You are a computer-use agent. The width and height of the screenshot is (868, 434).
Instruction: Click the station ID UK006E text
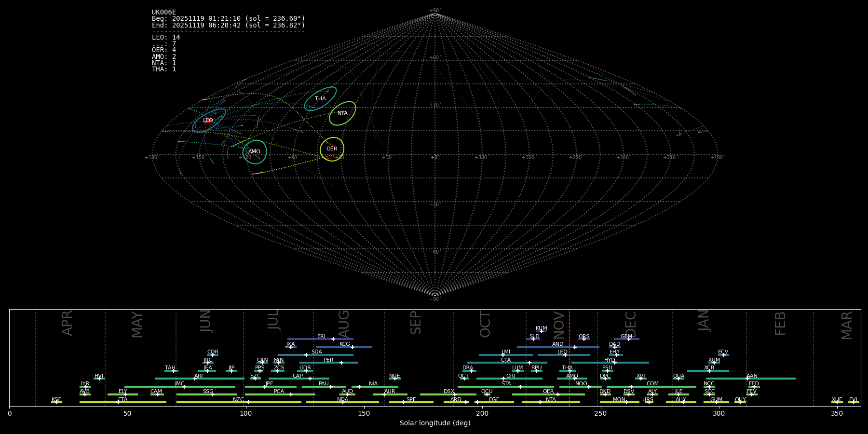(164, 13)
